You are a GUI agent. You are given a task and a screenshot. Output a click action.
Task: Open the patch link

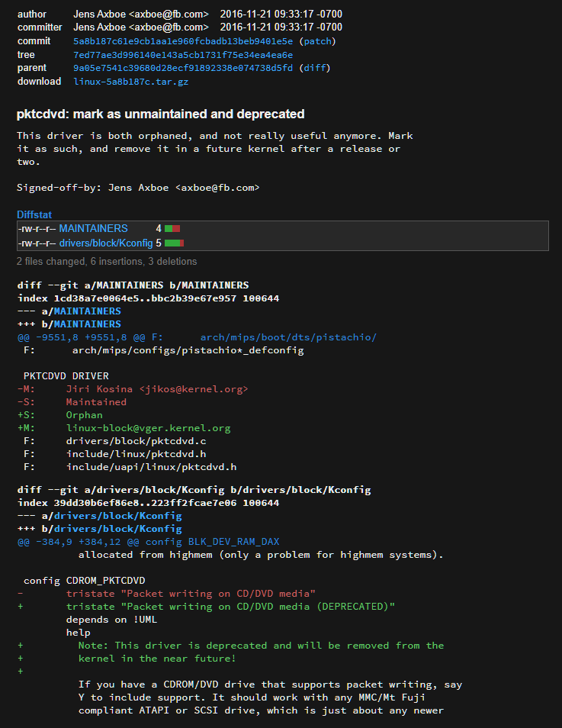tap(317, 41)
